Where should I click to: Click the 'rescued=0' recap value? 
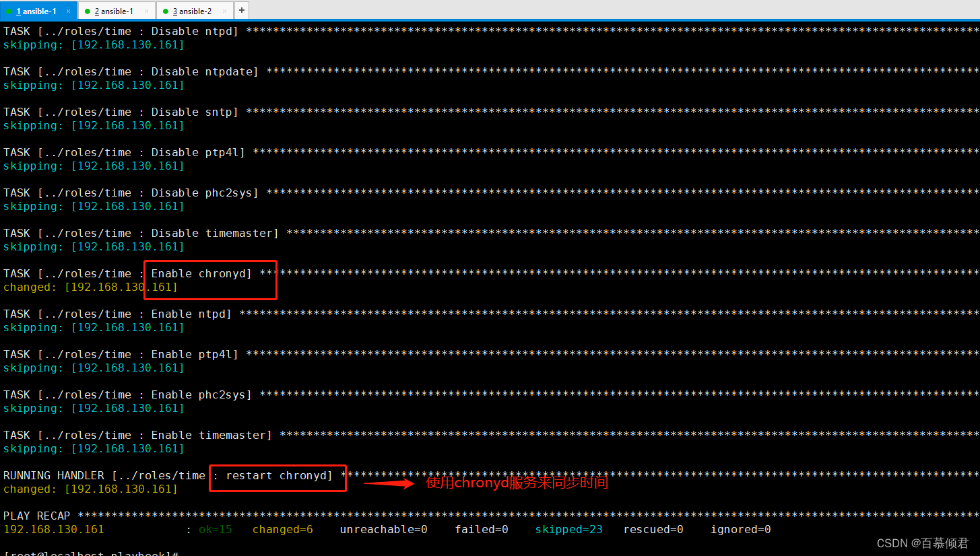coord(653,530)
